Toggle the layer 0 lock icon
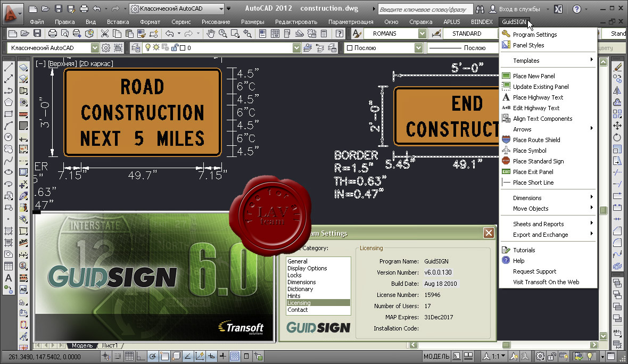The height and width of the screenshot is (364, 628). tap(175, 48)
